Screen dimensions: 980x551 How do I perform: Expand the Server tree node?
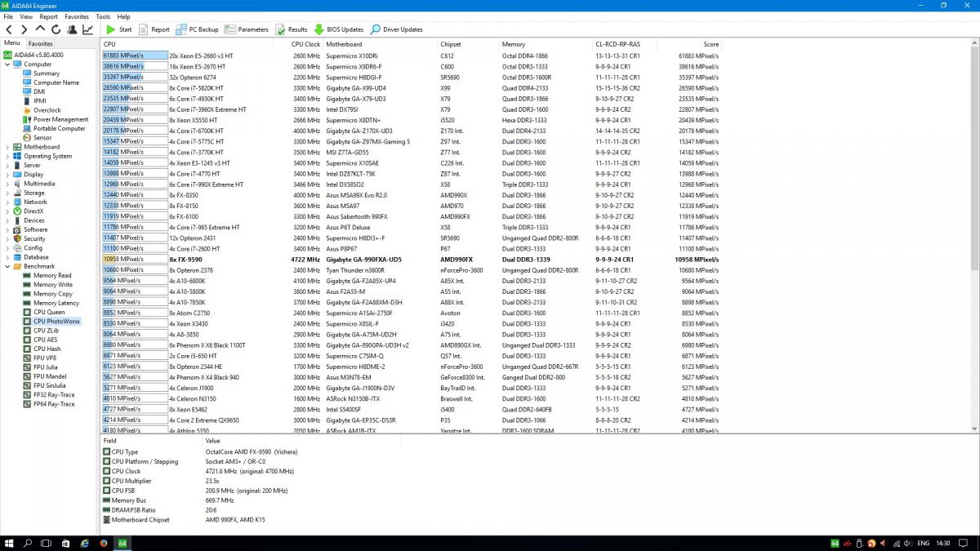7,165
